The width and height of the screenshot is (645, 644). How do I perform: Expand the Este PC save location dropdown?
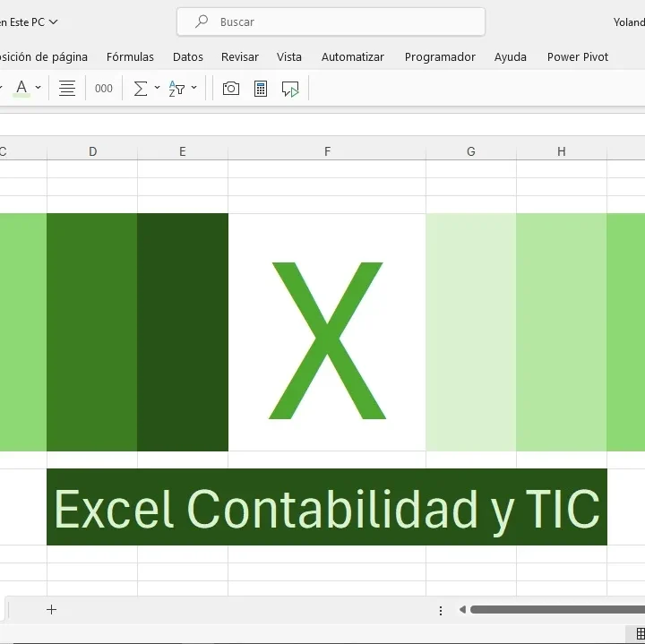[x=54, y=21]
